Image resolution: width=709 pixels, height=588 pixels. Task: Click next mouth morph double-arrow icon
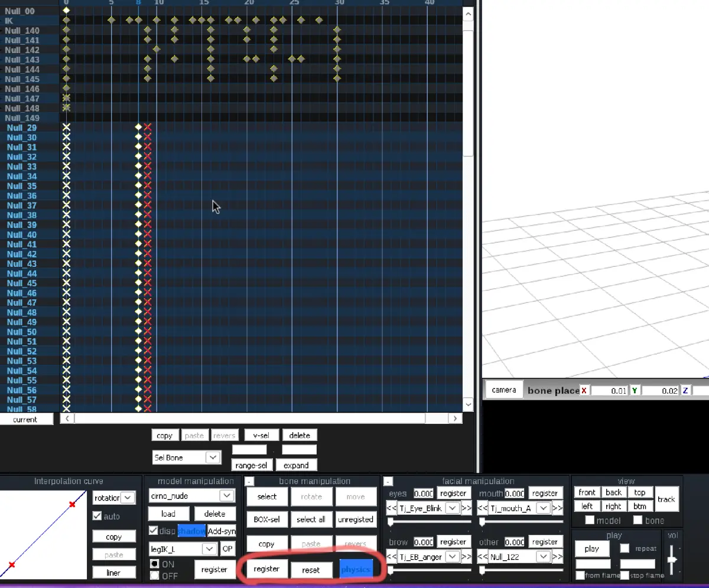tap(558, 508)
